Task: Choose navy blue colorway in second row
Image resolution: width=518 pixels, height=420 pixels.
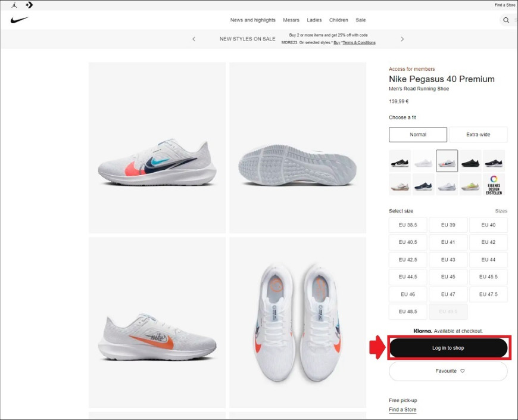Action: pyautogui.click(x=423, y=185)
